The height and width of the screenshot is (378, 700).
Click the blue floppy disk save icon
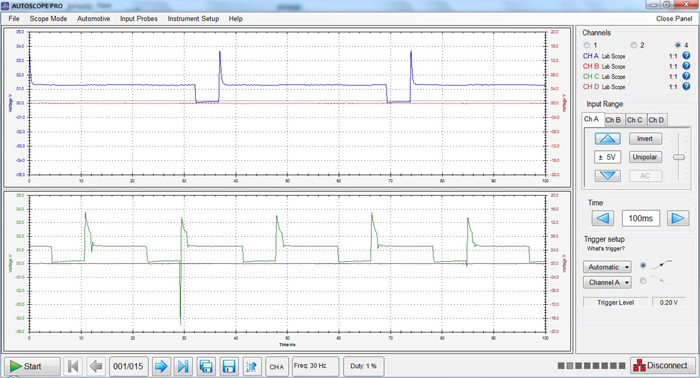pyautogui.click(x=229, y=366)
